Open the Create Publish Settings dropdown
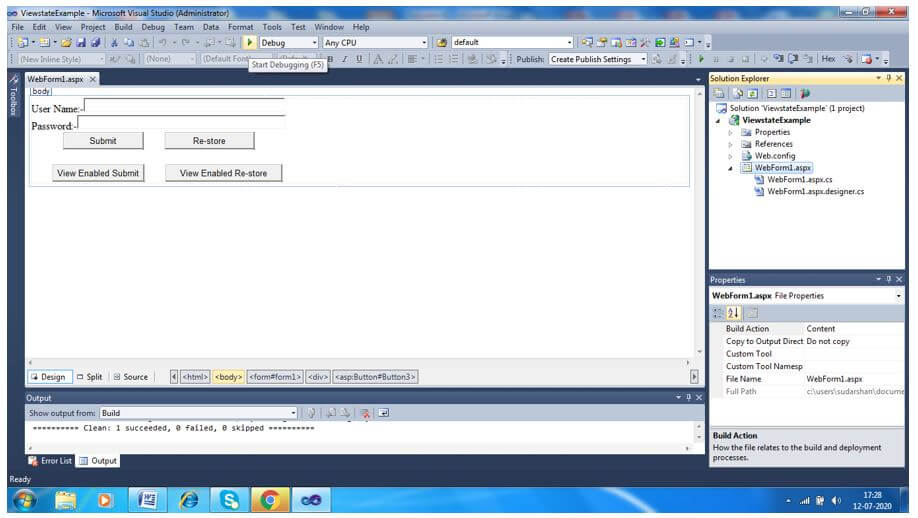This screenshot has width=918, height=518. 643,59
